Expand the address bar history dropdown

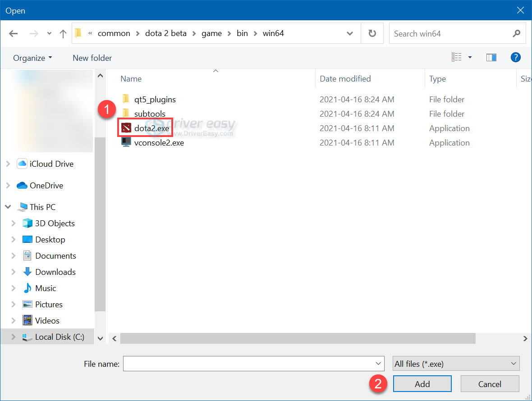click(350, 33)
